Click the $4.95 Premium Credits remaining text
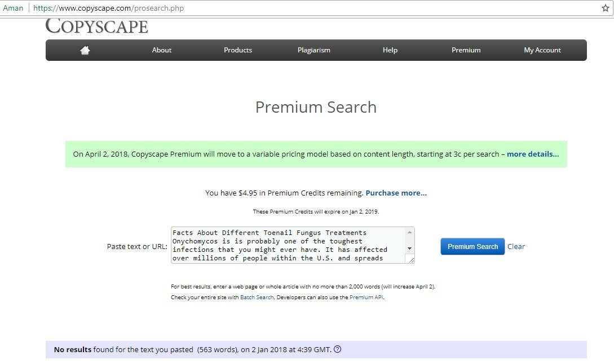The width and height of the screenshot is (614, 364). 285,193
